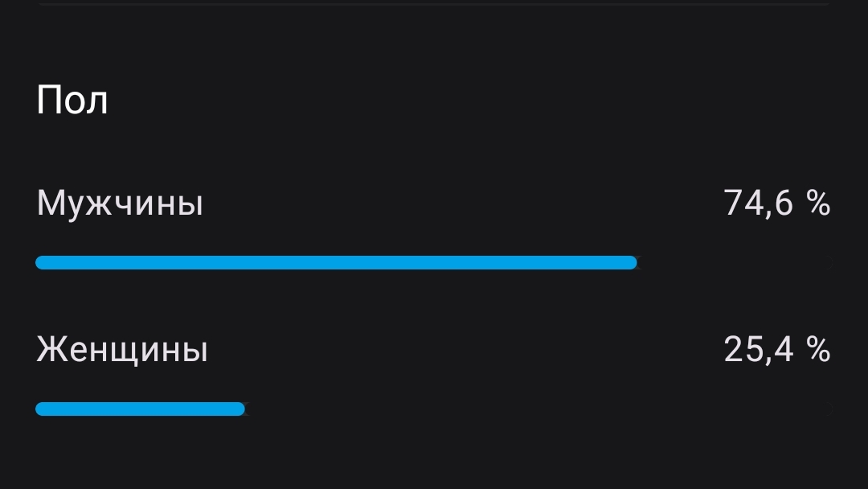Click the number 25,4 in the Женщины row

(759, 350)
